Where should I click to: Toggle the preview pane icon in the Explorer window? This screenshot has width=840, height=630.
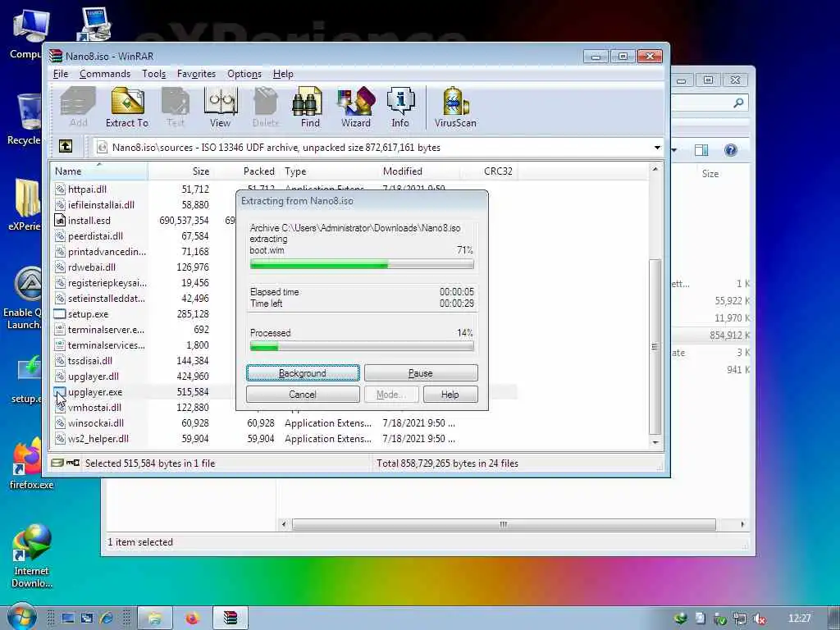pyautogui.click(x=701, y=150)
